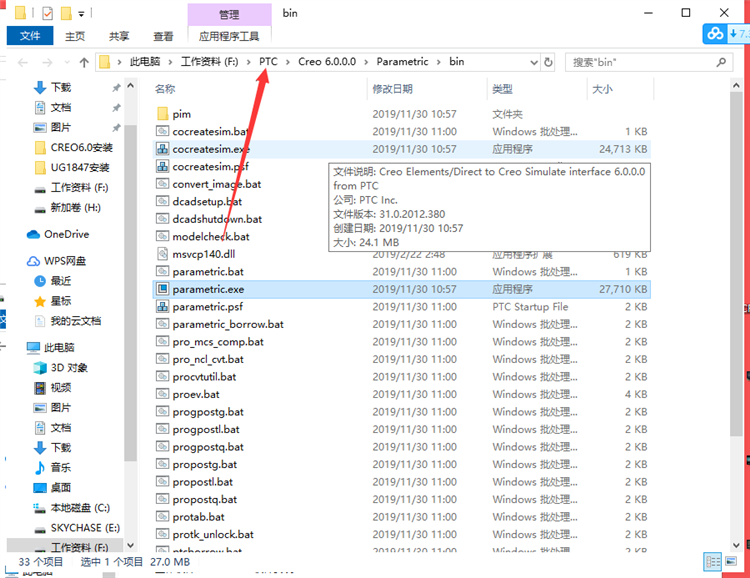Select cocreatesim.exe application icon

coord(163,149)
